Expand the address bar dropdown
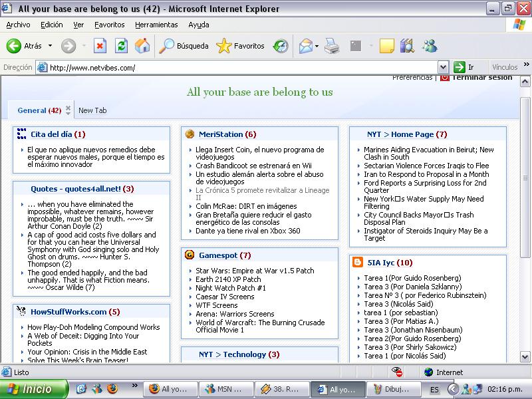The width and height of the screenshot is (532, 399). (443, 67)
